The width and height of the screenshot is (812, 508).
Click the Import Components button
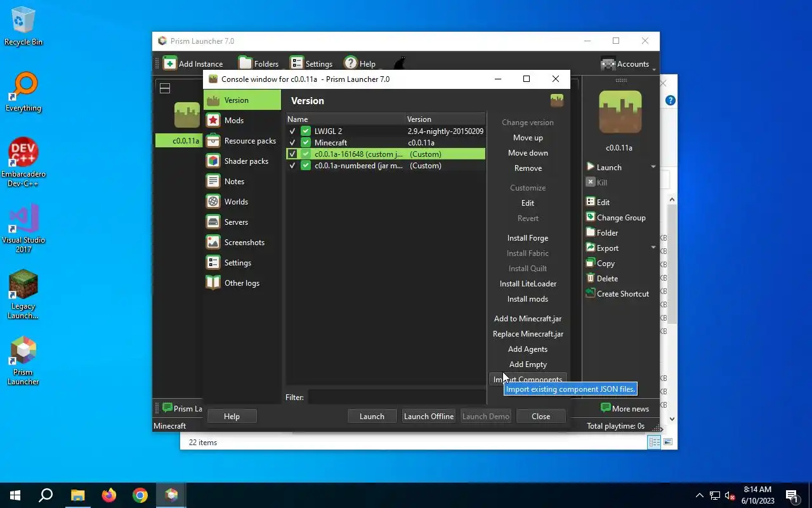pyautogui.click(x=528, y=379)
